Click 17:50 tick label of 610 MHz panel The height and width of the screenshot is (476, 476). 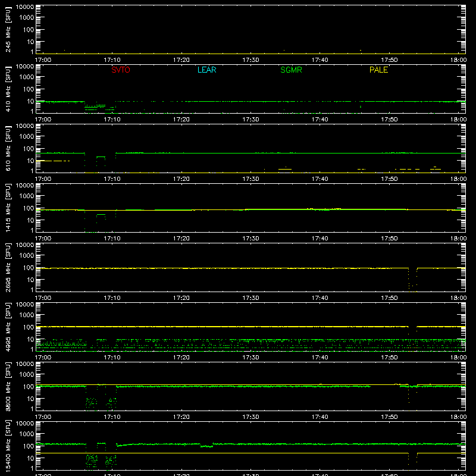coord(389,179)
